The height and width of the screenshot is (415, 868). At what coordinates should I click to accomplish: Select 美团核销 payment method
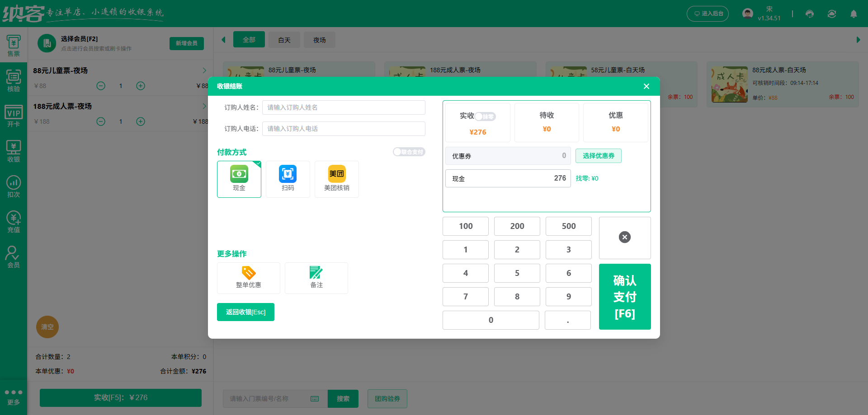click(x=337, y=179)
